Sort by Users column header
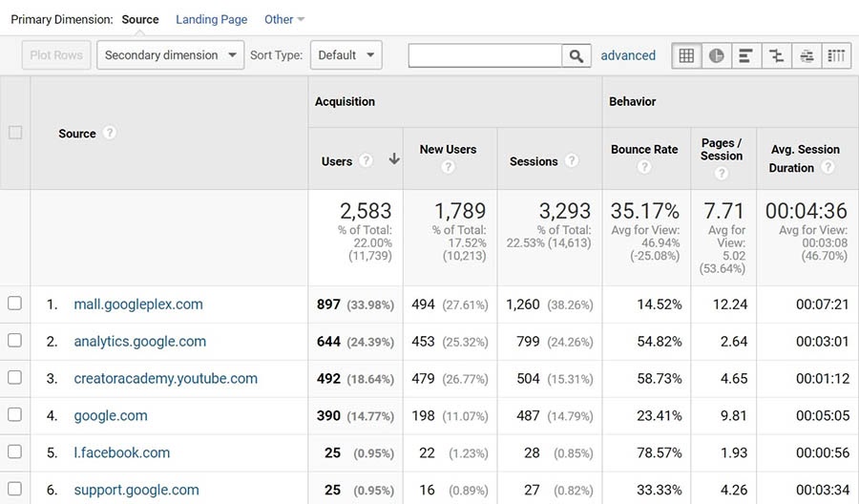The height and width of the screenshot is (504, 859). 336,161
